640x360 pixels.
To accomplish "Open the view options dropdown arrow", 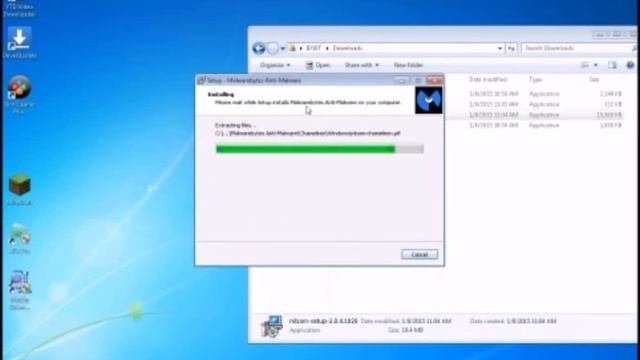I will pos(596,65).
